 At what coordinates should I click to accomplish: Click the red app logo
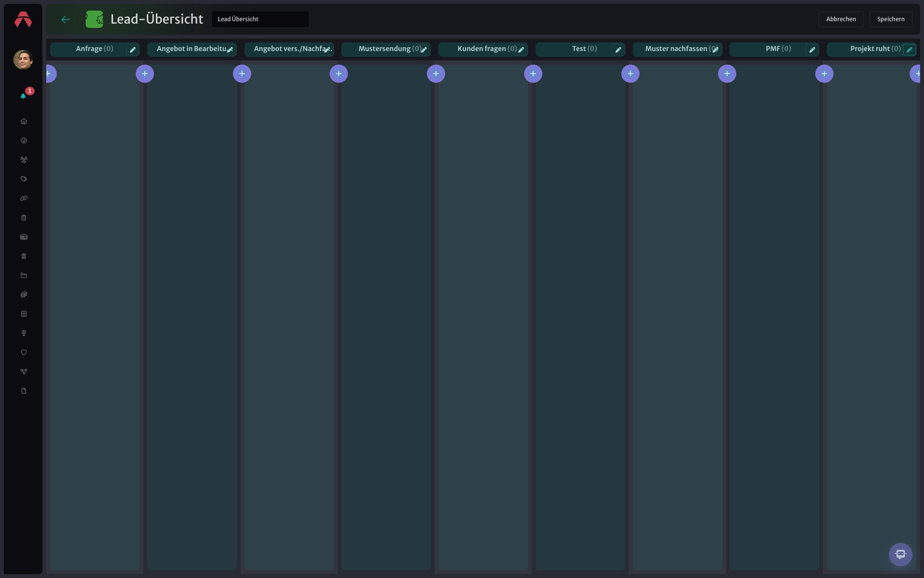coord(23,19)
